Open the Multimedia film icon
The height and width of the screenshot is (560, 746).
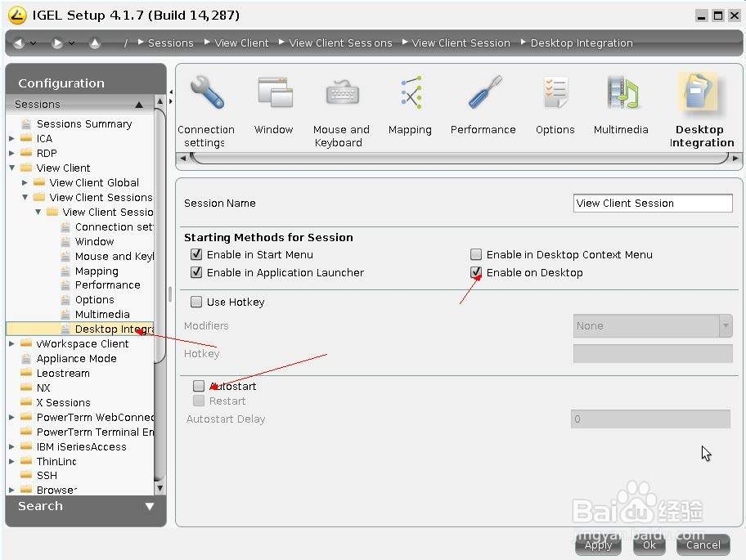(622, 92)
